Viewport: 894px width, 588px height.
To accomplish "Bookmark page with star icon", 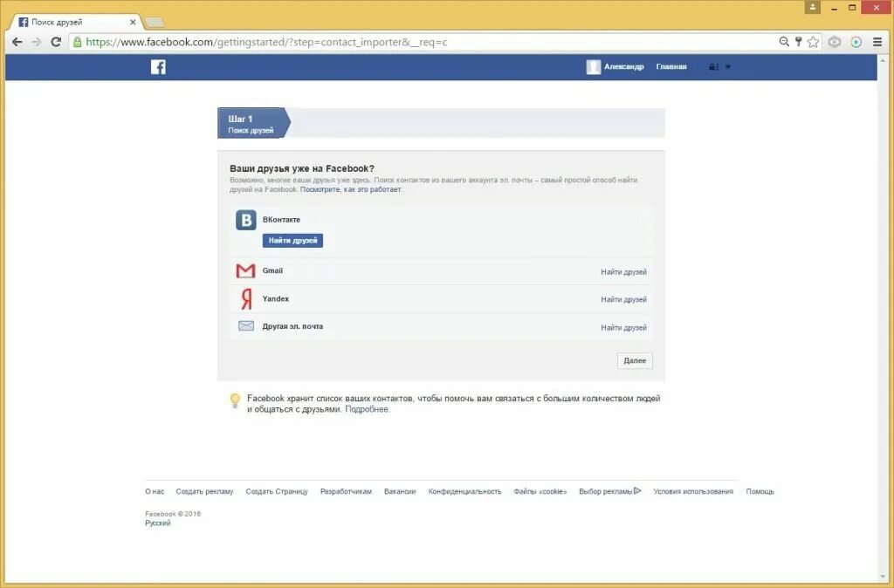I will click(813, 42).
